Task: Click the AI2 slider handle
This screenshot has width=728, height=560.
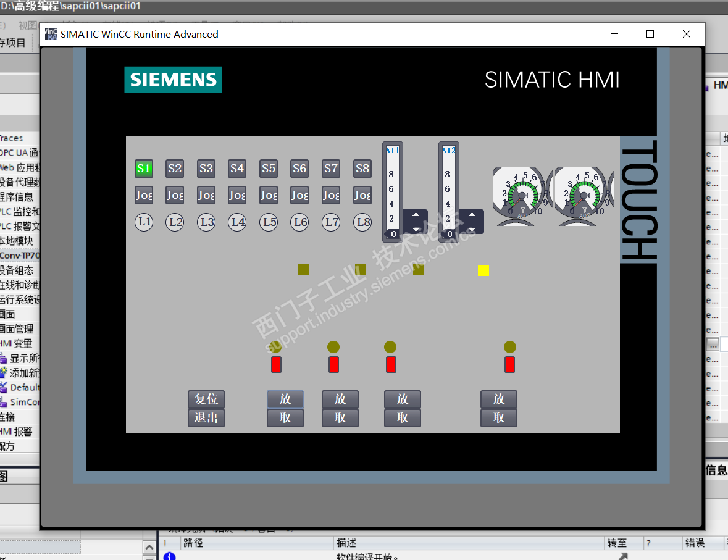Action: [472, 222]
